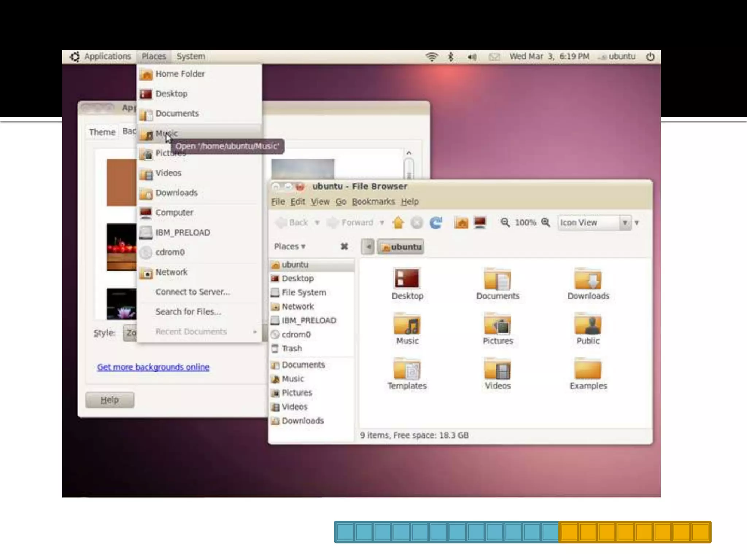Open the Icon View dropdown
The image size is (747, 560).
coord(625,222)
